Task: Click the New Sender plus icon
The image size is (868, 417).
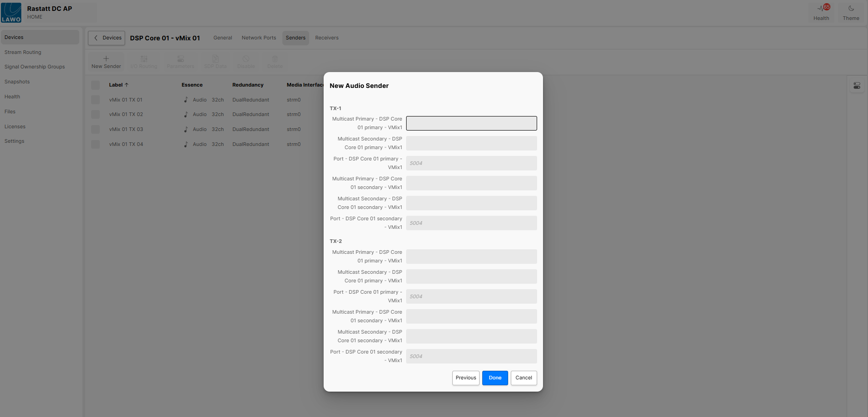Action: 106,59
